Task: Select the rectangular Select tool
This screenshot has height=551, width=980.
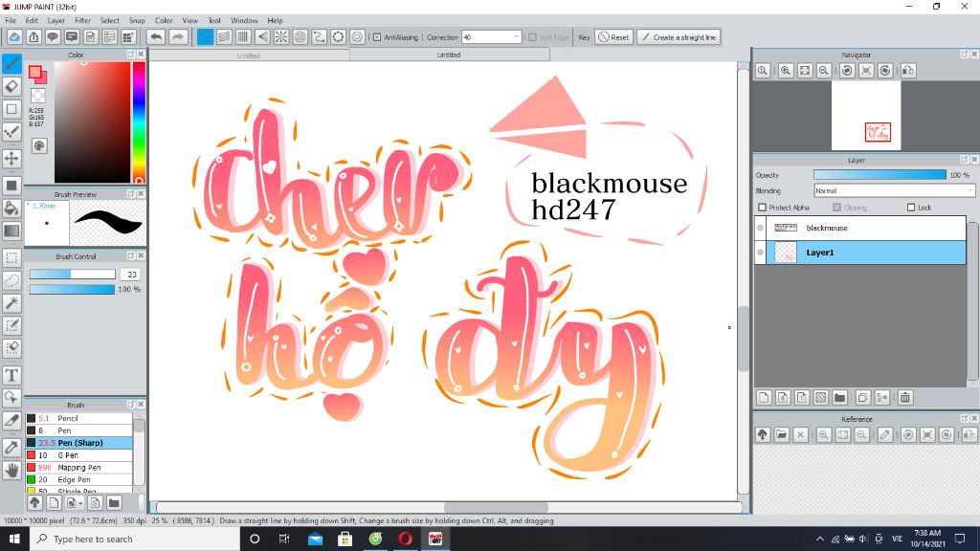Action: 11,257
